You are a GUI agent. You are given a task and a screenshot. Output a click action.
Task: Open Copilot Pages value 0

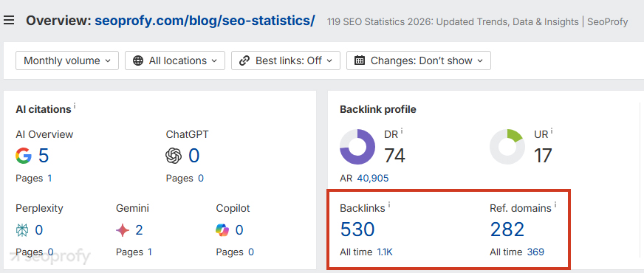point(251,252)
